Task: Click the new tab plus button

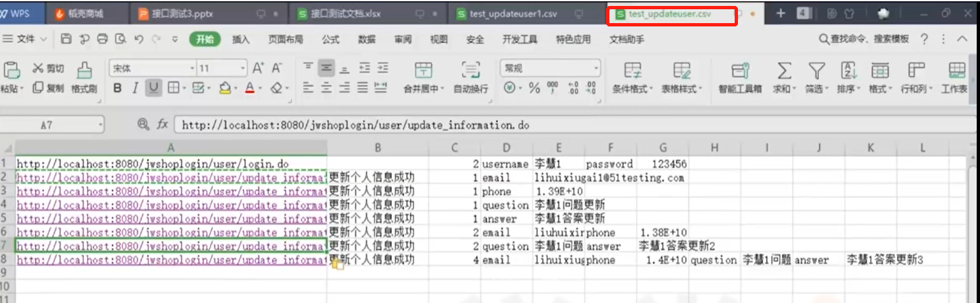Action: click(780, 13)
